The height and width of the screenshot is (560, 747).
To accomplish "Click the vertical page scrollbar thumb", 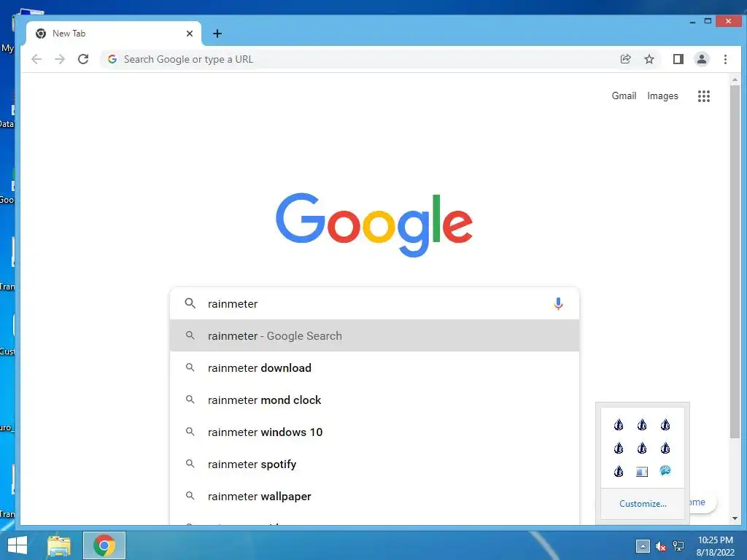I will click(735, 262).
